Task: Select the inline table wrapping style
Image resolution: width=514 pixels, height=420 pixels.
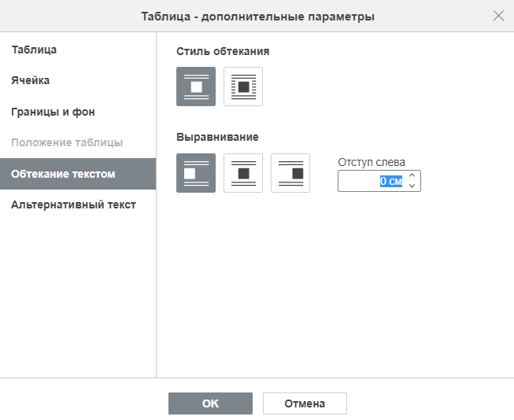Action: point(196,87)
